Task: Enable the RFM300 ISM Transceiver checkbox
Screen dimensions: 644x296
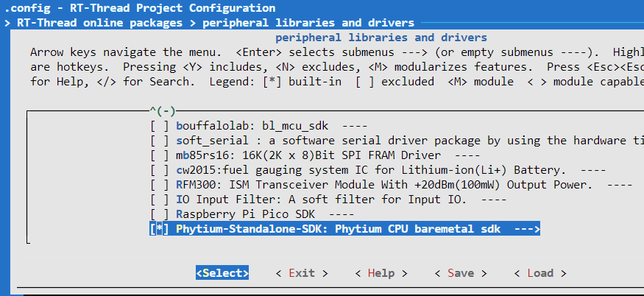Action: [x=159, y=185]
